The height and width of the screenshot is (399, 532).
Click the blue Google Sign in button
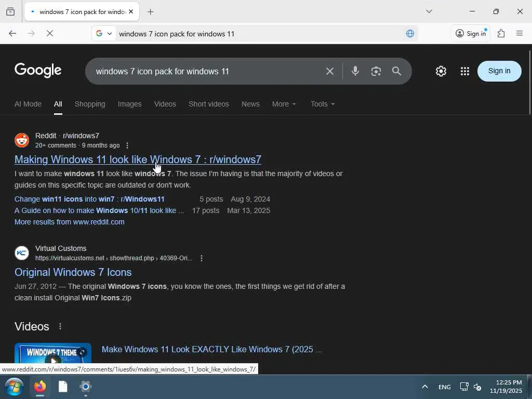(x=499, y=71)
